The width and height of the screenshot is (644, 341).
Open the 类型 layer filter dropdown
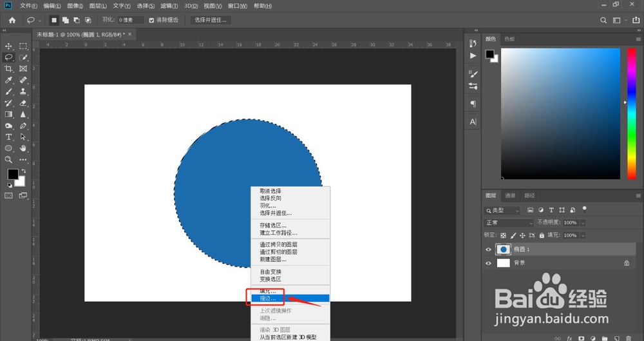pyautogui.click(x=502, y=210)
